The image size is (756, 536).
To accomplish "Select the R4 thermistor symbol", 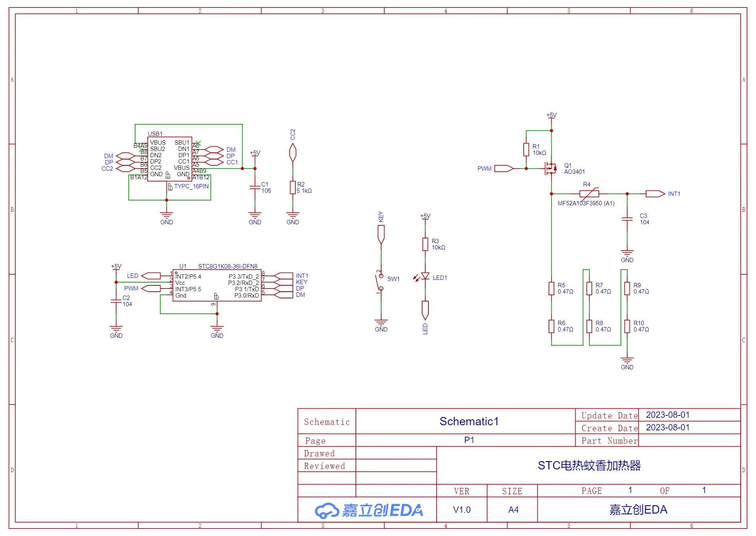I will [x=589, y=194].
